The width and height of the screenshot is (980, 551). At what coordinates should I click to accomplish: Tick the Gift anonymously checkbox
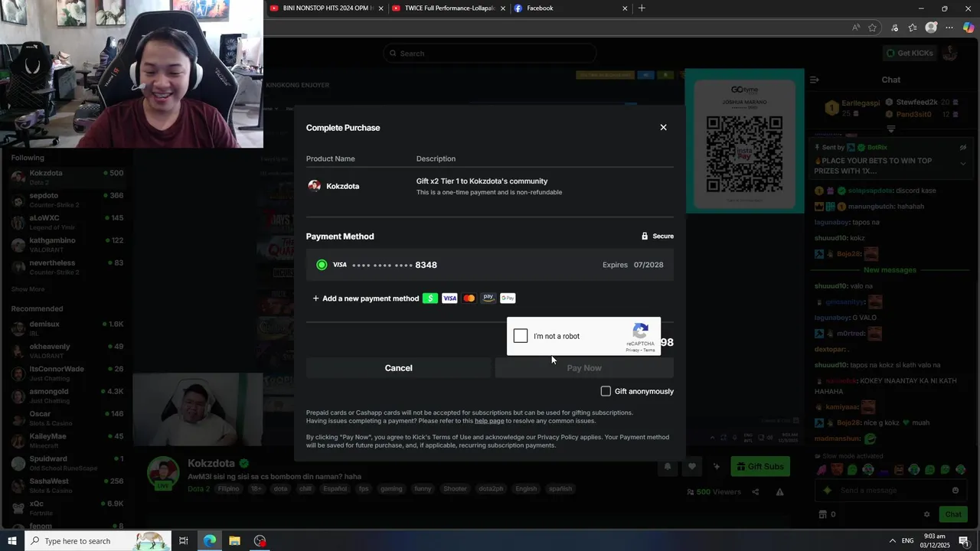[606, 391]
